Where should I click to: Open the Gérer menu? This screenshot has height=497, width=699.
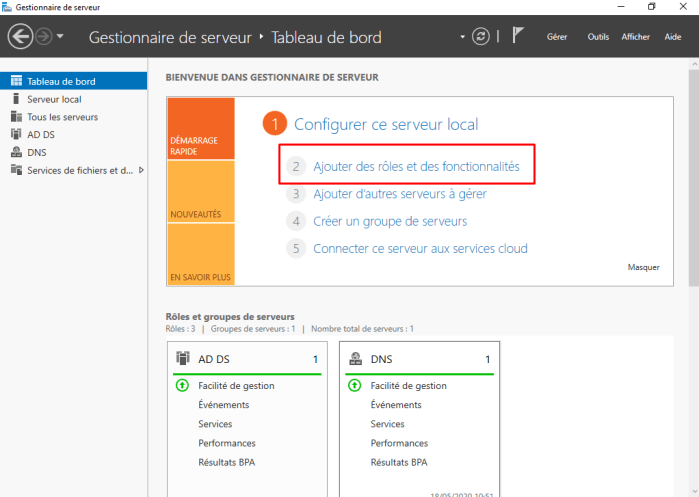(557, 37)
